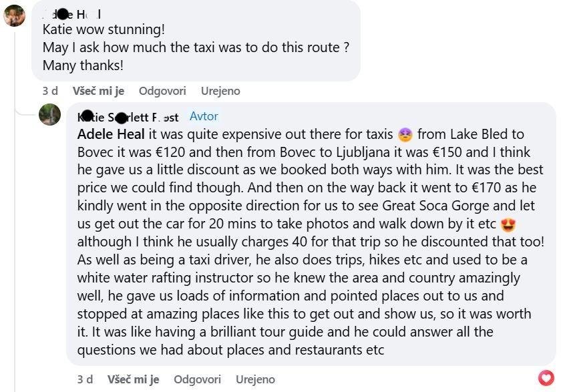Open Katie's profile avatar beside the reply
Screen dimensions: 561x392
click(49, 114)
